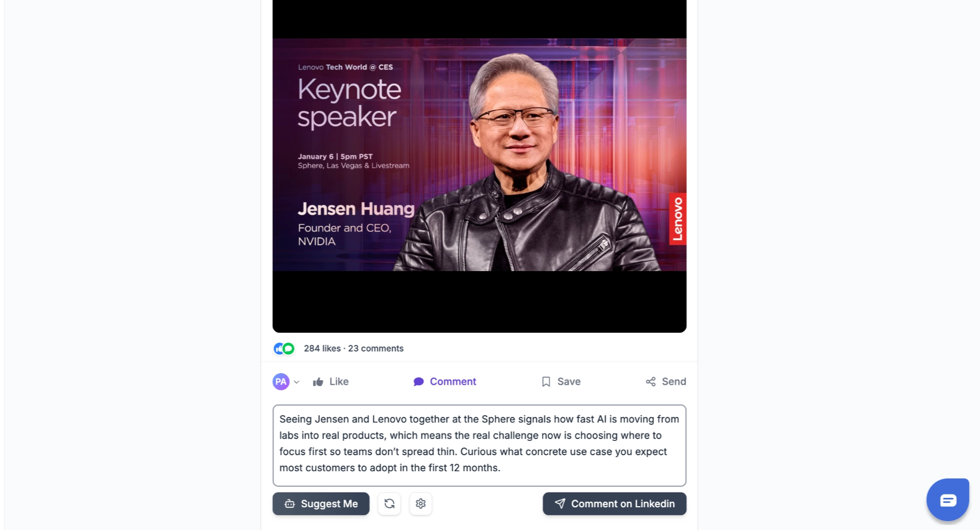
Task: Open the blue chat widget bubble
Action: pyautogui.click(x=948, y=500)
